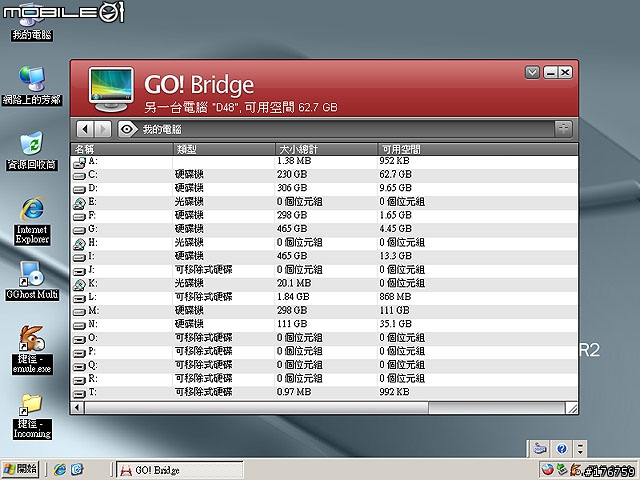Screen dimensions: 640x480
Task: Open the GO! Bridge window dropdown menu arrow
Action: tap(532, 73)
